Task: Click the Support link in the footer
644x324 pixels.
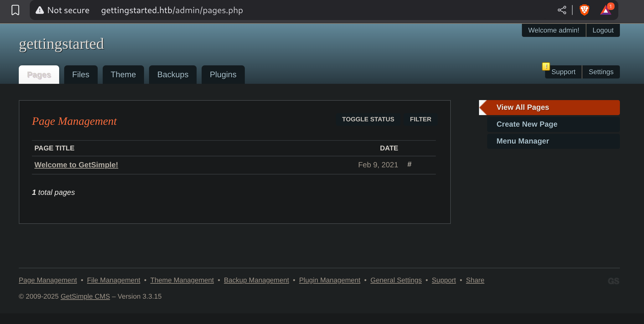Action: [x=444, y=280]
